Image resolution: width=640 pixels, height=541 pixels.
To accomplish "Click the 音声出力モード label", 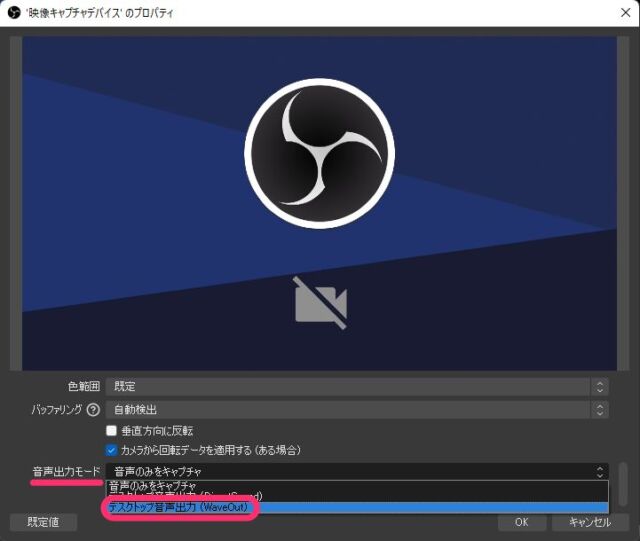I will (x=66, y=471).
